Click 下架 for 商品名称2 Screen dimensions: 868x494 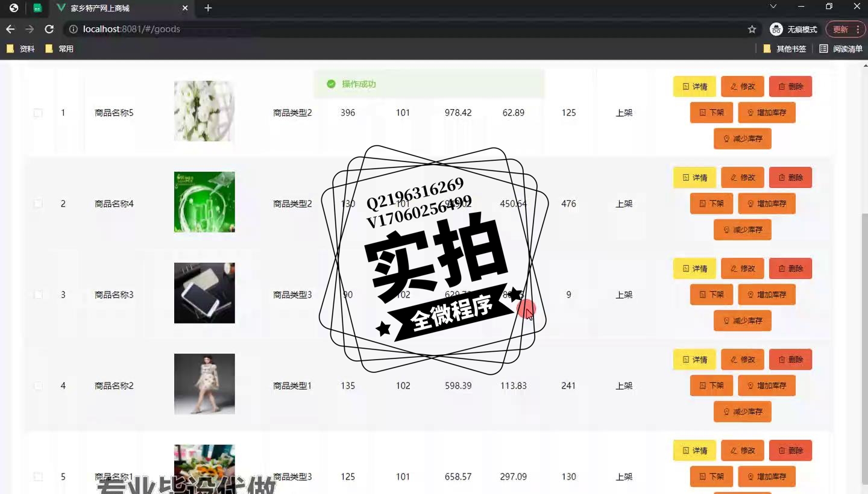711,385
